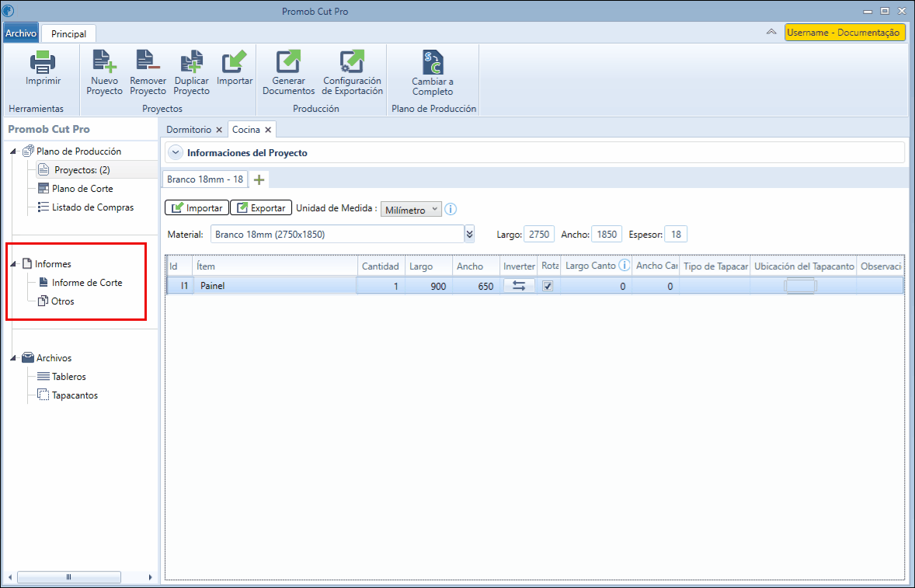The width and height of the screenshot is (915, 588).
Task: Click the Importar button above the table
Action: point(197,207)
